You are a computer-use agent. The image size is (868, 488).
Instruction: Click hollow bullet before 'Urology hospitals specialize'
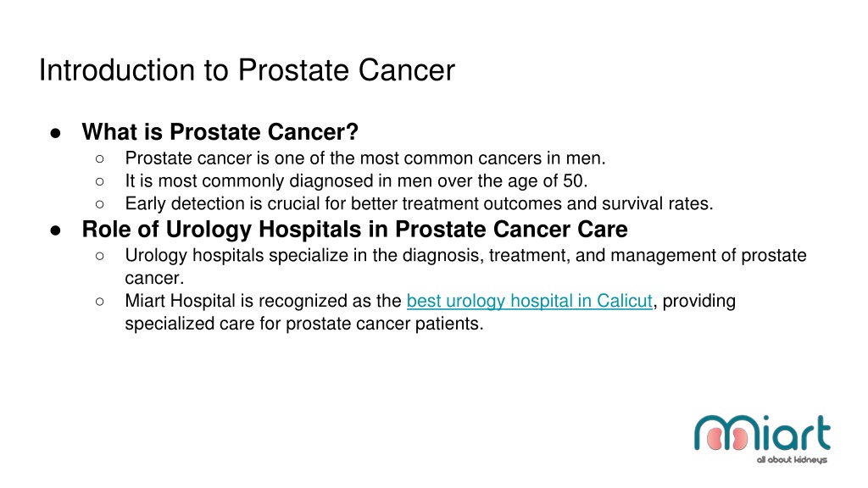(x=100, y=256)
